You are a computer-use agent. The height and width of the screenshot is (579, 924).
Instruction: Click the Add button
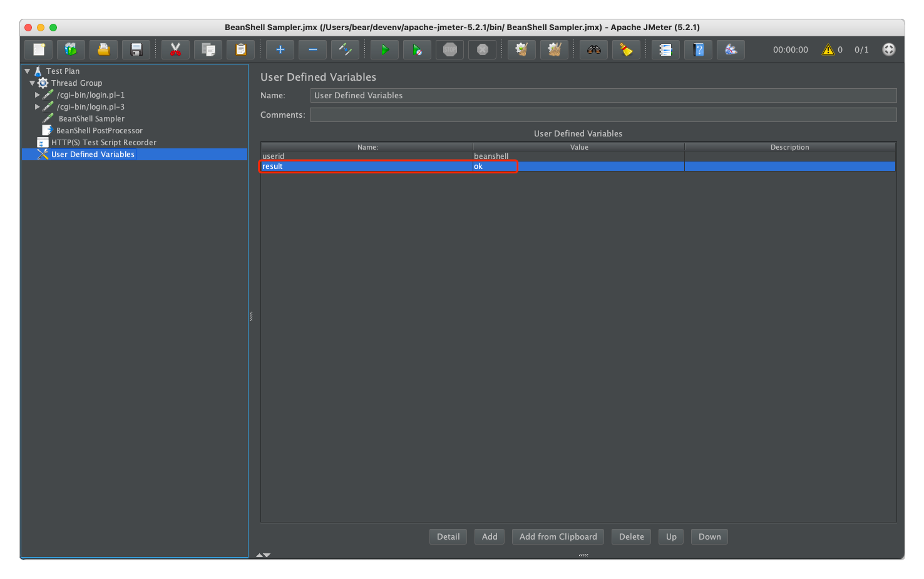pos(490,536)
